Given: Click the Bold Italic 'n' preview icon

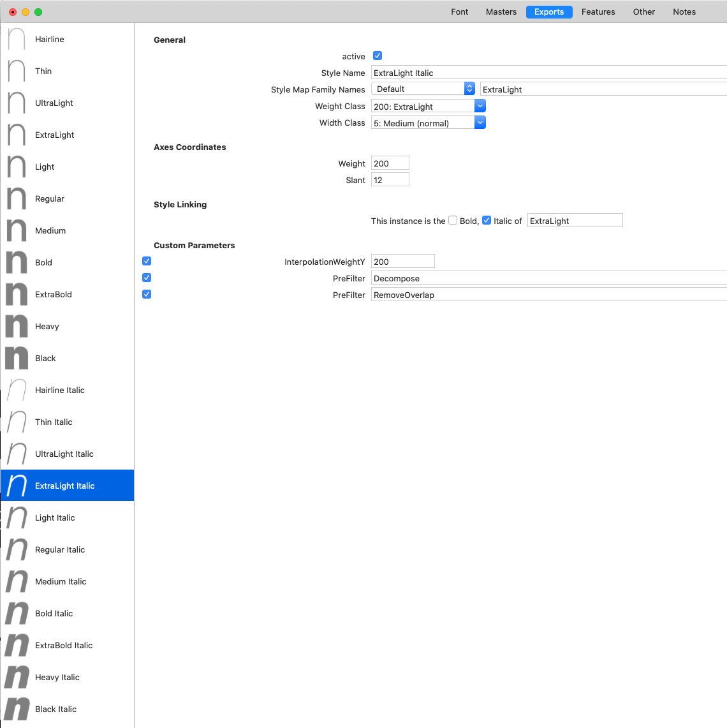Looking at the screenshot, I should click(17, 613).
